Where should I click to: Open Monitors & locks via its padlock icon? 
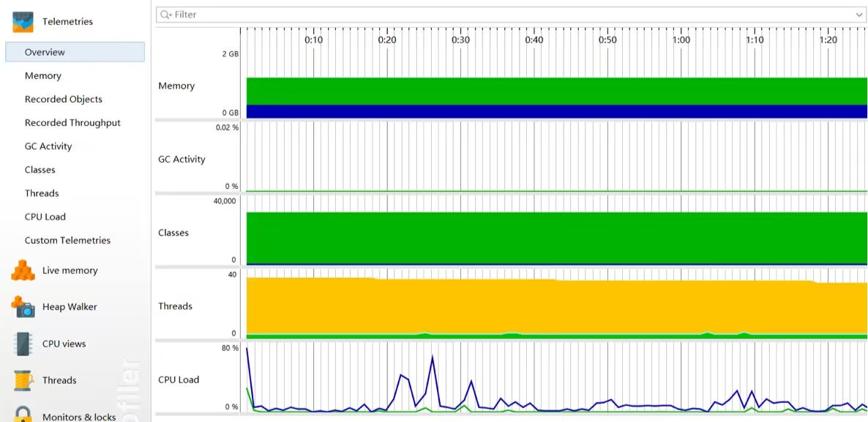tap(23, 414)
